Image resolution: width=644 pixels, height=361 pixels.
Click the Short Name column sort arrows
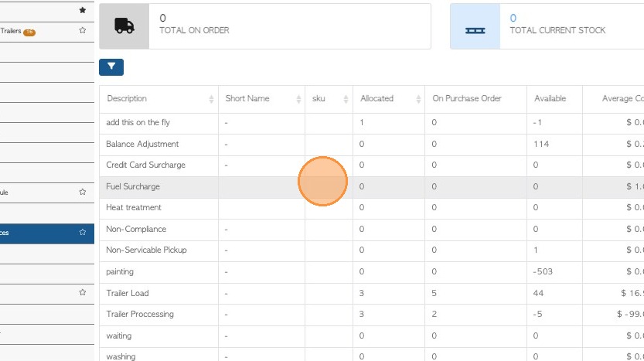tap(298, 99)
